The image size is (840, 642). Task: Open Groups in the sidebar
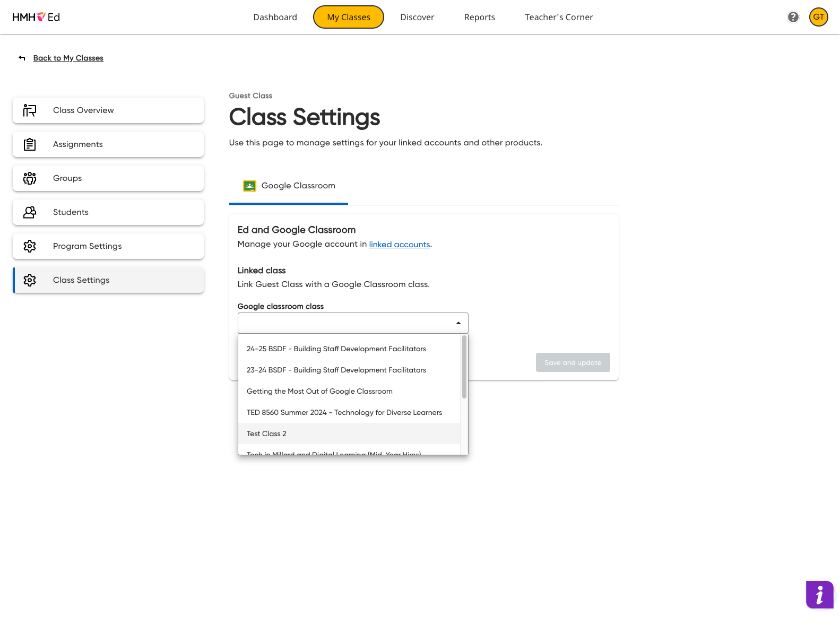pos(108,178)
